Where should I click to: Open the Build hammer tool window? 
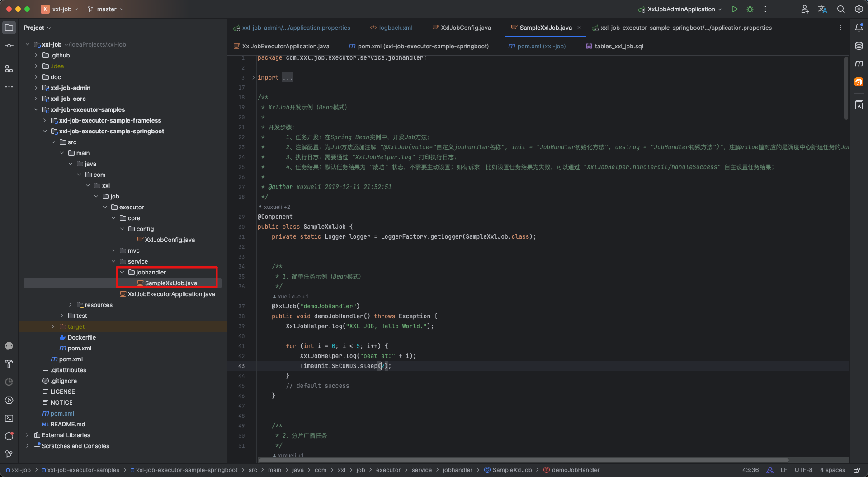tap(9, 364)
